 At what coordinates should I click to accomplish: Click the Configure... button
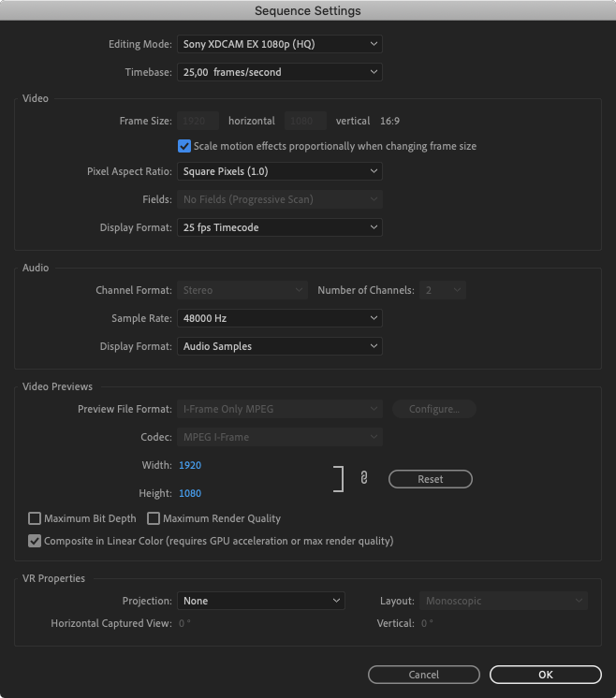coord(434,409)
